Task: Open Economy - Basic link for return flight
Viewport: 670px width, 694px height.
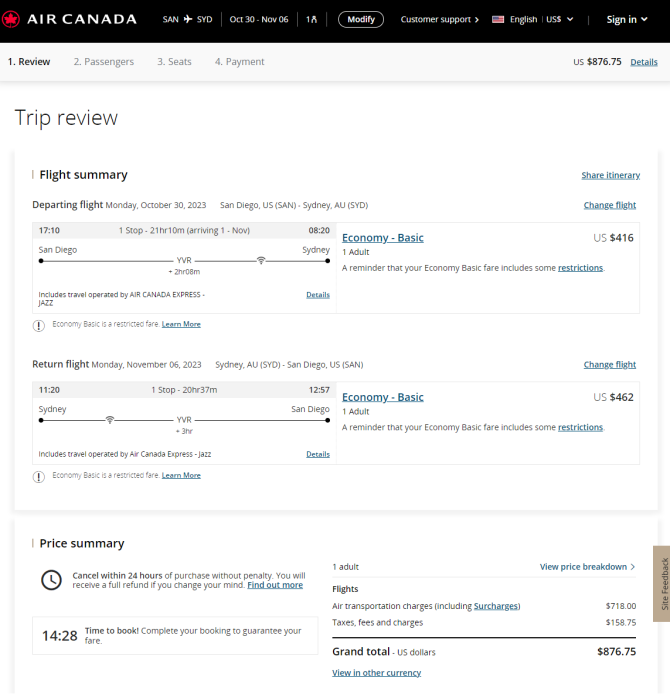Action: pyautogui.click(x=383, y=397)
